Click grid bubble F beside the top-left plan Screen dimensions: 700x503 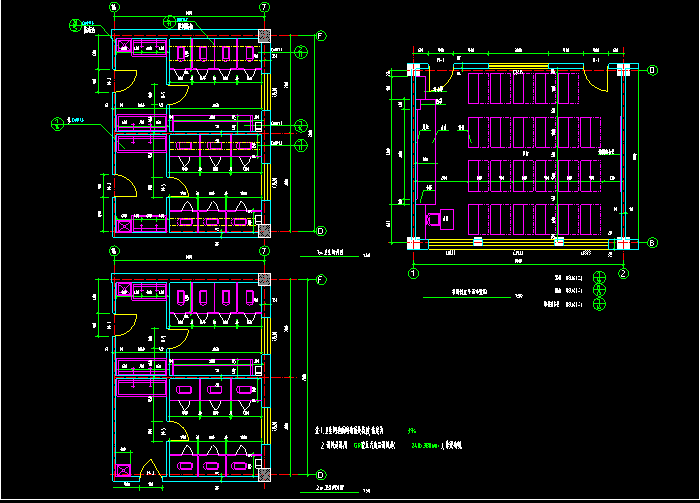(321, 36)
